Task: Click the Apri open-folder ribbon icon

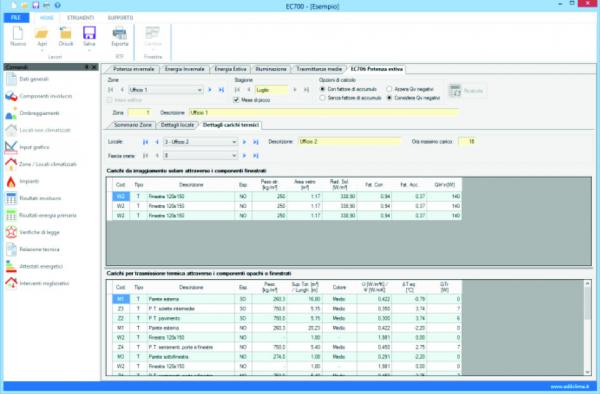Action: [42, 33]
